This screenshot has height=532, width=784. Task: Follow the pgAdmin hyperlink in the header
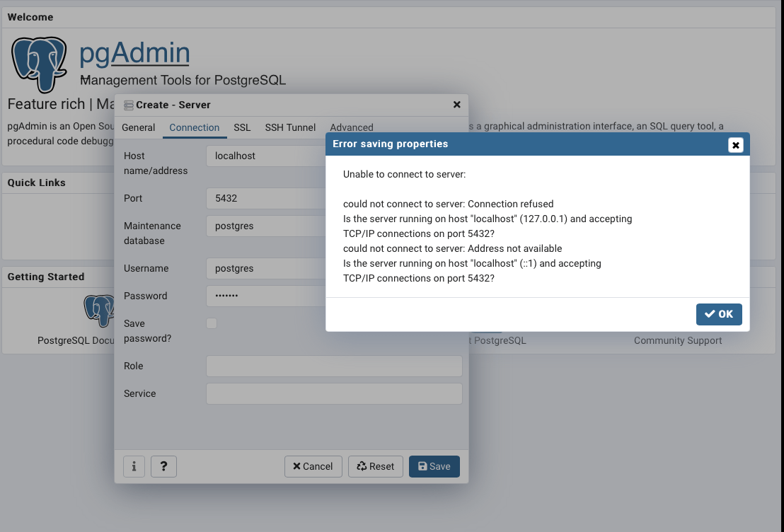coord(134,53)
